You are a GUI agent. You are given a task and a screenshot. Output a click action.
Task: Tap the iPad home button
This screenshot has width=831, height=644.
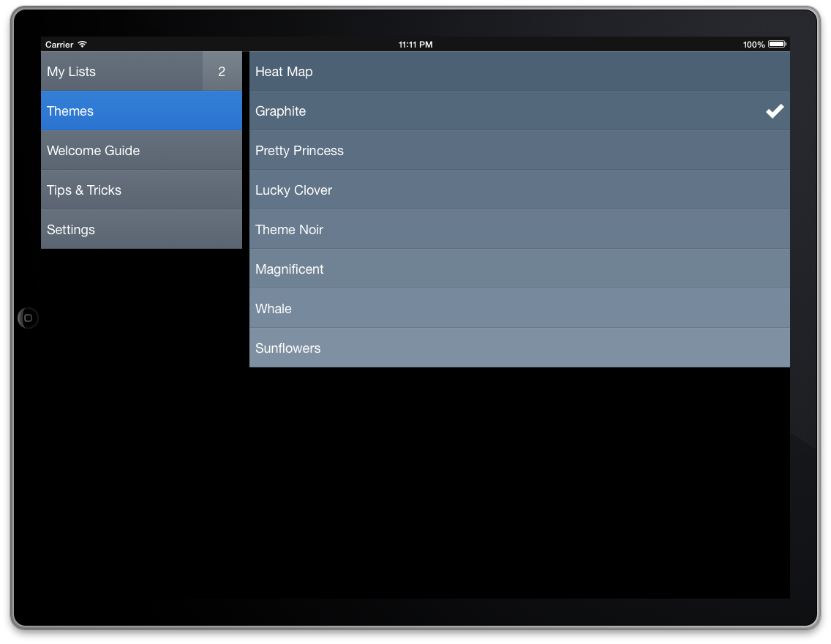point(28,318)
